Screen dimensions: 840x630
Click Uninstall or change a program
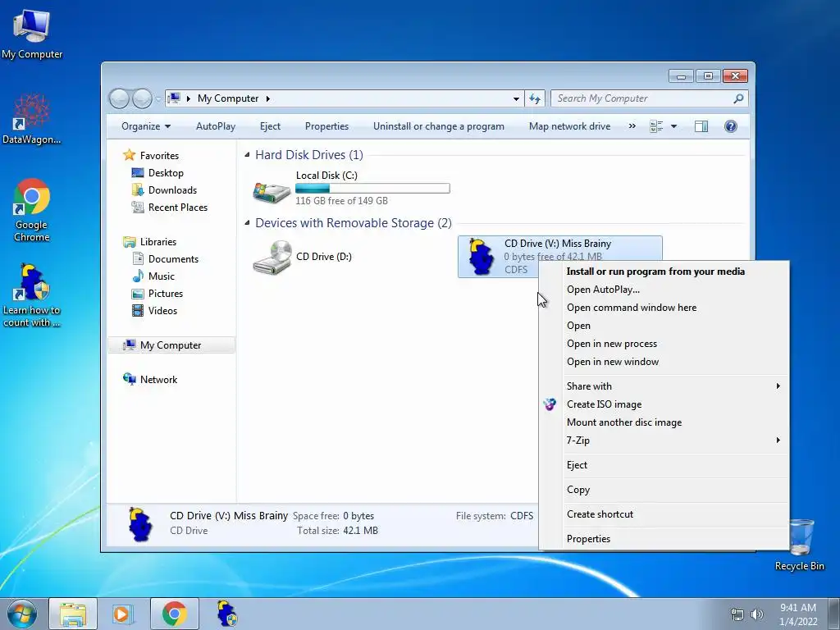439,126
